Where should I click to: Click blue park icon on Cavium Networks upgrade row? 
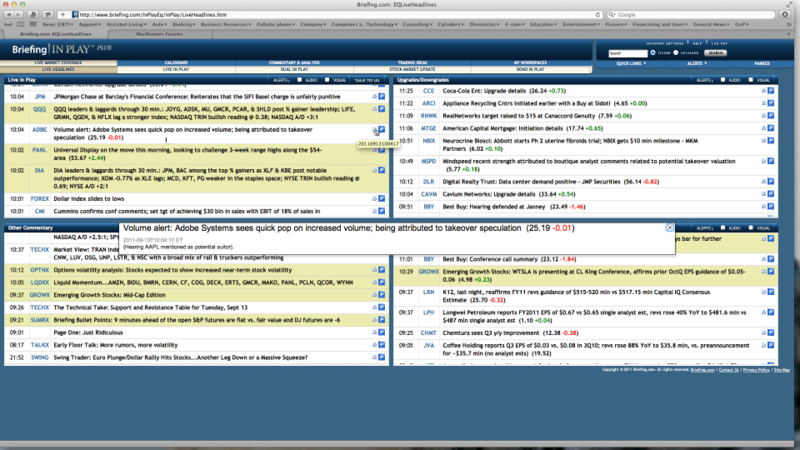[771, 194]
